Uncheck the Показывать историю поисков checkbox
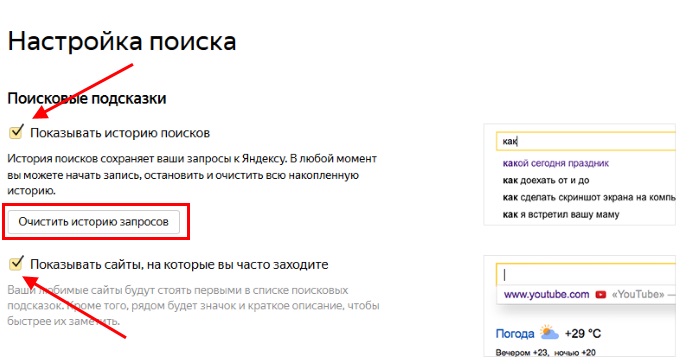The height and width of the screenshot is (364, 700). [x=16, y=132]
